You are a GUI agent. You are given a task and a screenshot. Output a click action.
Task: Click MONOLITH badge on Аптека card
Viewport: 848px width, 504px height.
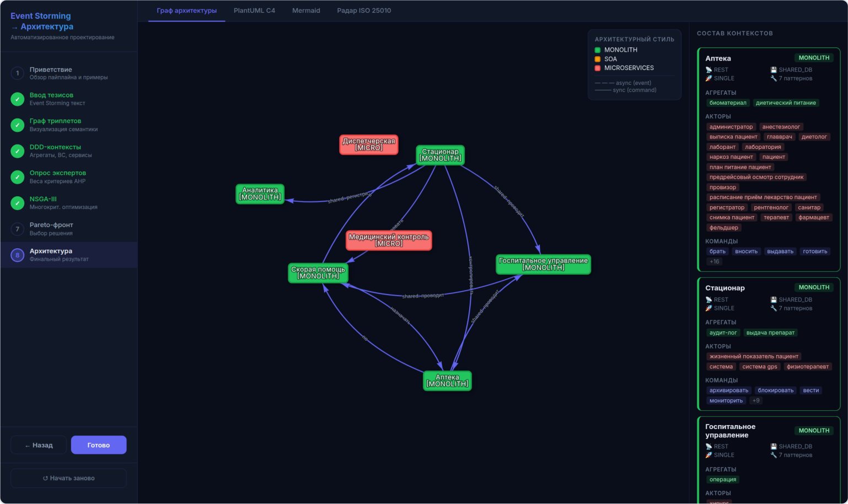[x=814, y=58]
